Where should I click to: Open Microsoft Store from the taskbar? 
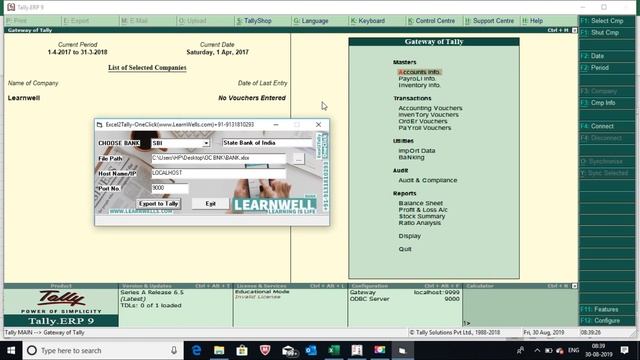click(x=242, y=351)
